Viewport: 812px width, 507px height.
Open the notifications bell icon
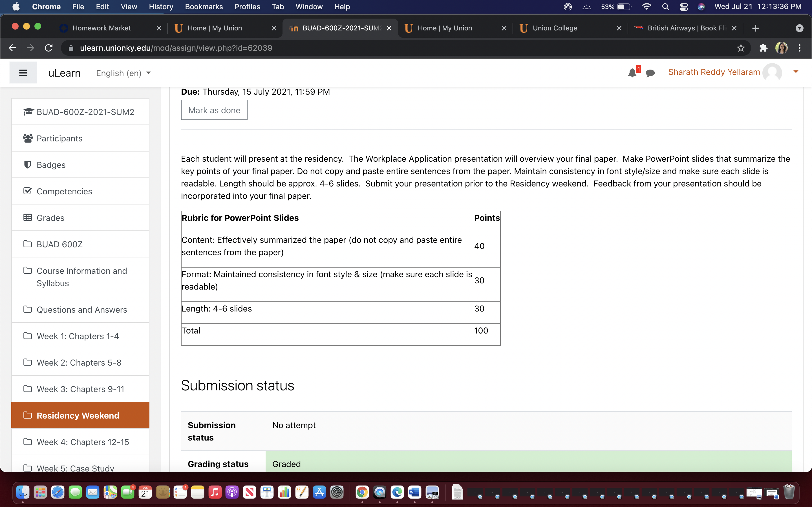(x=632, y=73)
